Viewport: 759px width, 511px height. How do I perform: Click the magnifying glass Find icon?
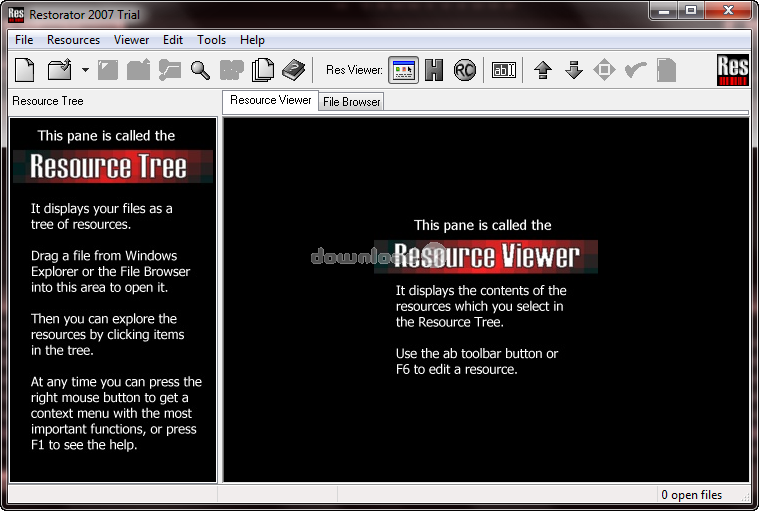click(200, 70)
